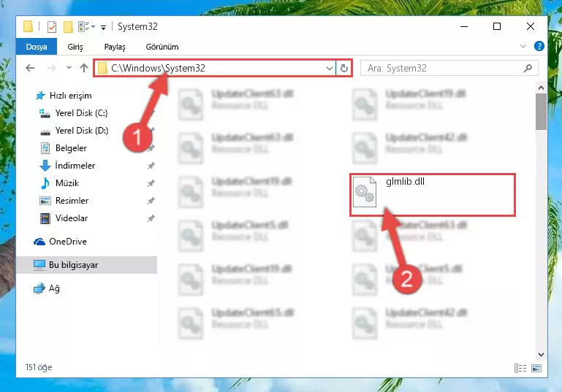Go forward with the right arrow

52,68
